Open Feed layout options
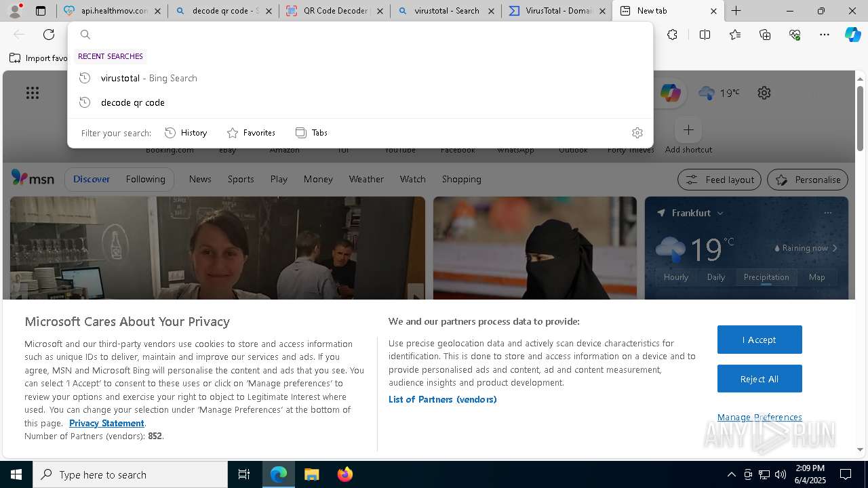The height and width of the screenshot is (488, 868). point(719,180)
